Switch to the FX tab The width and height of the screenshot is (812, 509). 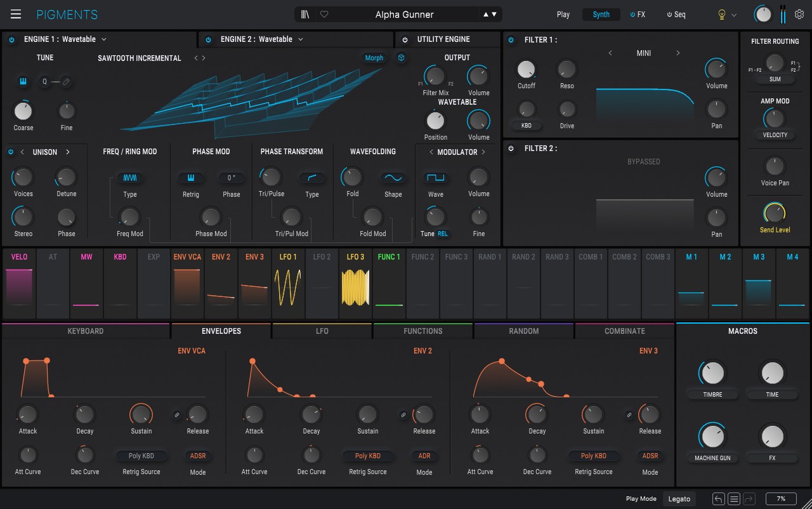tap(638, 14)
